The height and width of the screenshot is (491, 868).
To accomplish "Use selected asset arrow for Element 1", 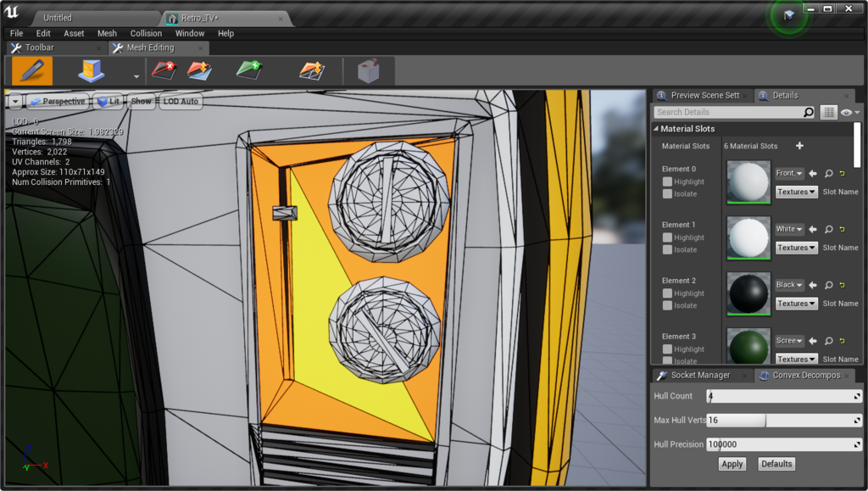I will point(813,229).
